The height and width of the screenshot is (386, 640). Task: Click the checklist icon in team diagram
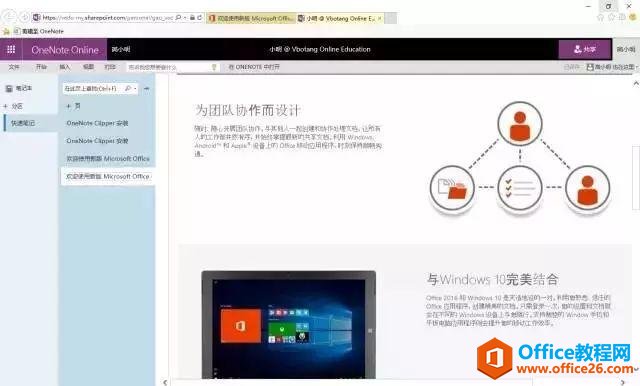click(x=520, y=188)
